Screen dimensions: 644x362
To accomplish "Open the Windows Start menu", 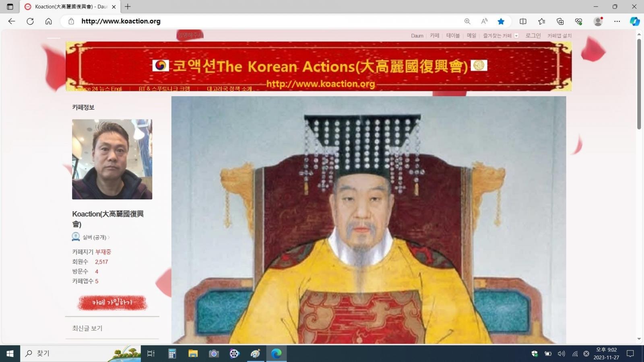I will pos(10,354).
